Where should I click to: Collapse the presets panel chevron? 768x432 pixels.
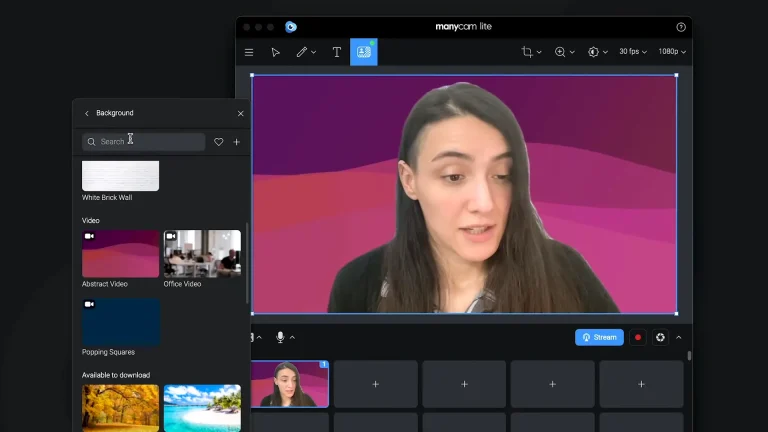pyautogui.click(x=678, y=337)
